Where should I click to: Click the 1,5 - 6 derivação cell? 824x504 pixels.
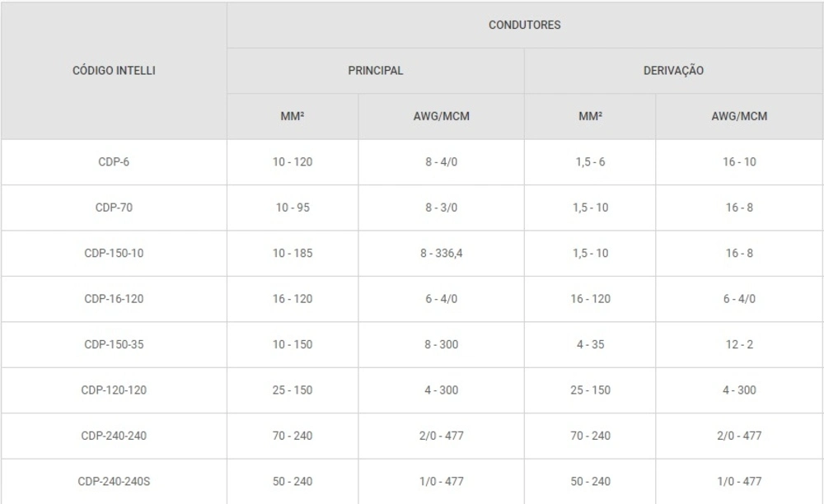(x=590, y=162)
